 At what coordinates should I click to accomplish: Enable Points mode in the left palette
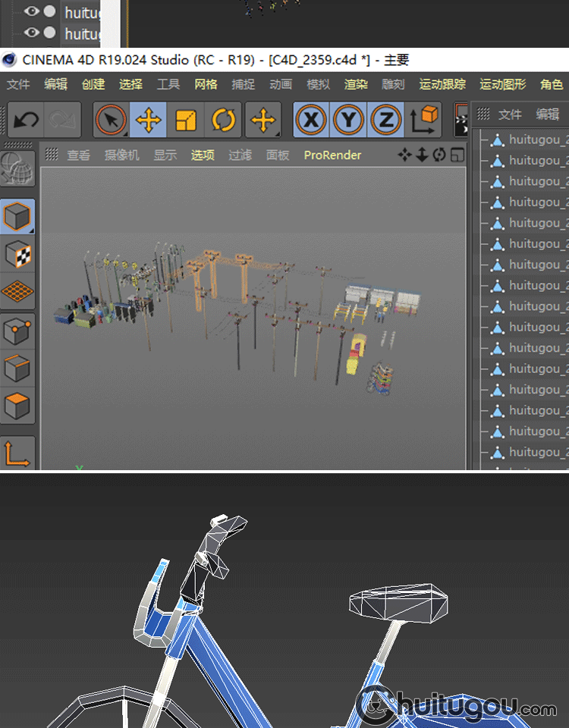point(17,331)
